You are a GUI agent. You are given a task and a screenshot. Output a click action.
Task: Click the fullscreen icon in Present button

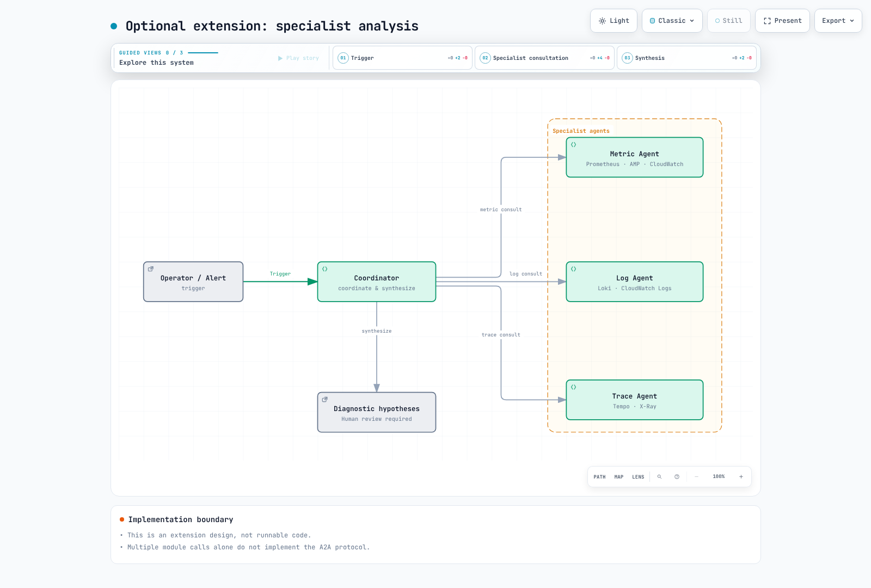[x=767, y=21]
